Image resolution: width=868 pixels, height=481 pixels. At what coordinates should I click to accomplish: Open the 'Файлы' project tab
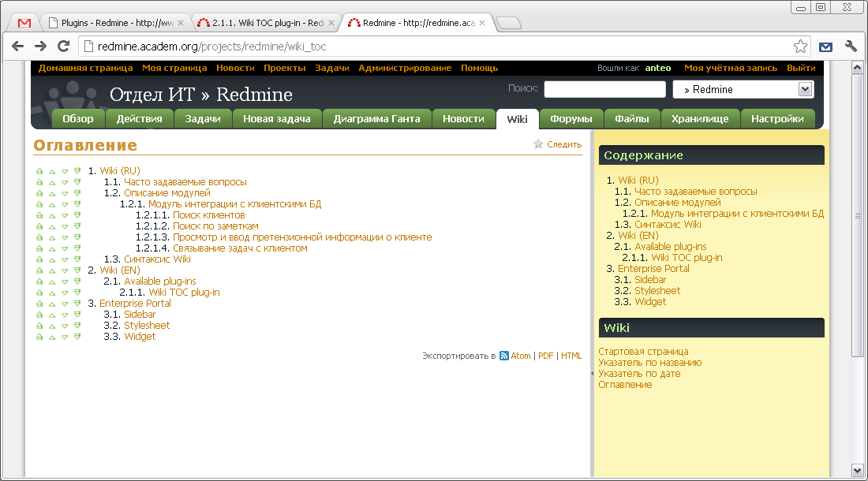pos(632,119)
